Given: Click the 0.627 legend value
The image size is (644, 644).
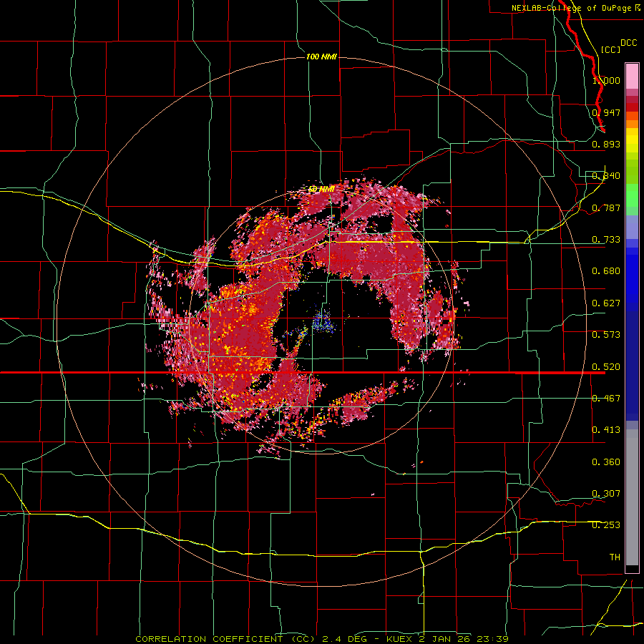Looking at the screenshot, I should pos(606,303).
